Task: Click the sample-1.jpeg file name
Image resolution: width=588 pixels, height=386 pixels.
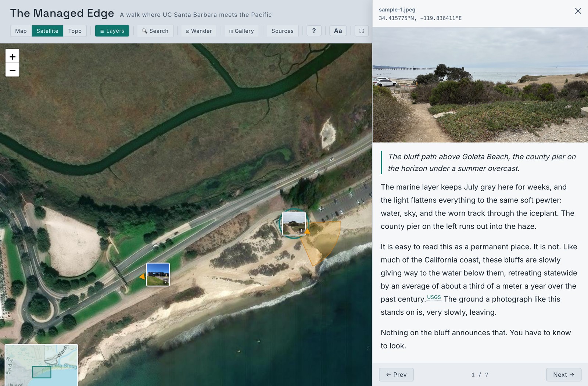Action: pyautogui.click(x=397, y=10)
